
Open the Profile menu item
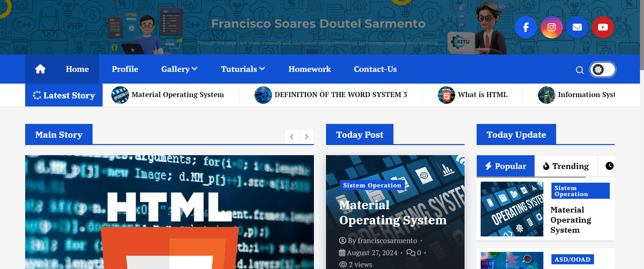[125, 69]
